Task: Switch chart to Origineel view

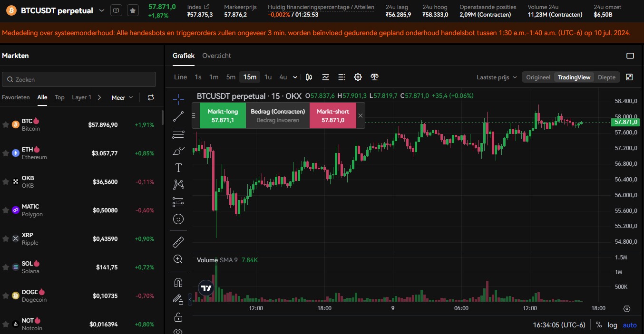Action: 538,77
